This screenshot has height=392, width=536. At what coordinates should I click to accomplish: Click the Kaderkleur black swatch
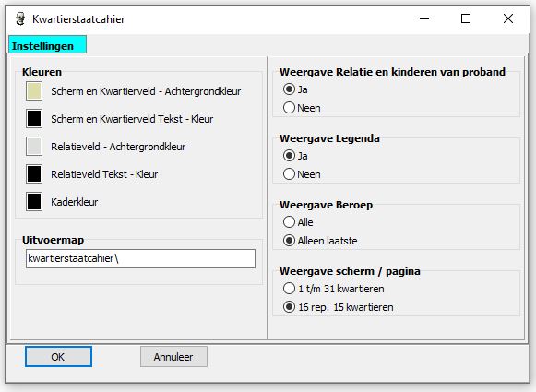[34, 202]
